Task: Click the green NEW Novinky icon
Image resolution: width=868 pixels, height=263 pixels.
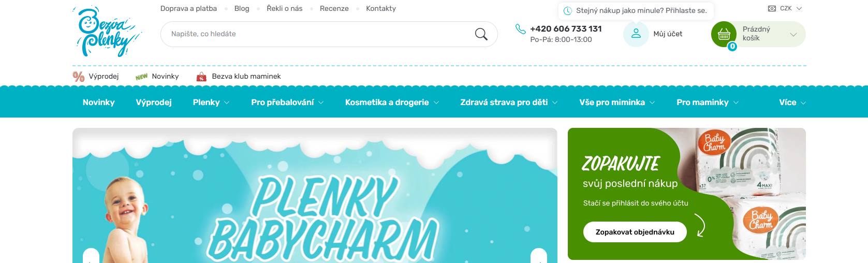Action: click(x=141, y=77)
